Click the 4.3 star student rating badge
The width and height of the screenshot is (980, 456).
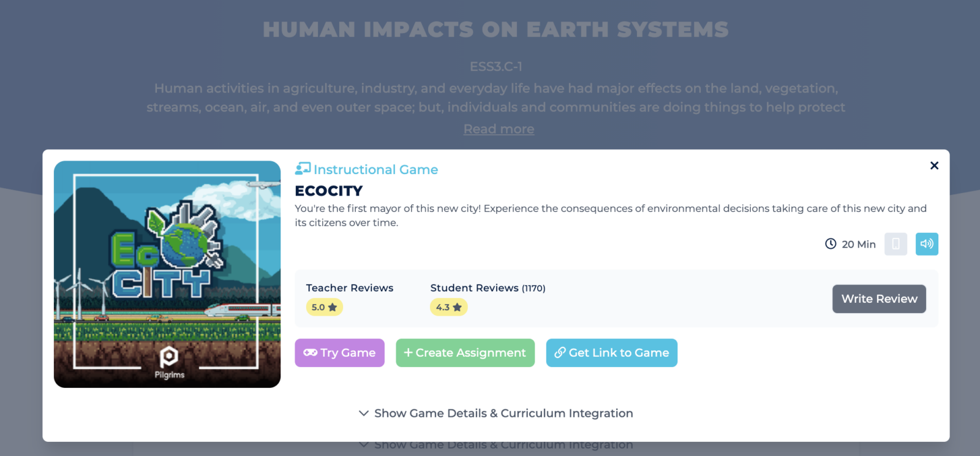click(448, 307)
